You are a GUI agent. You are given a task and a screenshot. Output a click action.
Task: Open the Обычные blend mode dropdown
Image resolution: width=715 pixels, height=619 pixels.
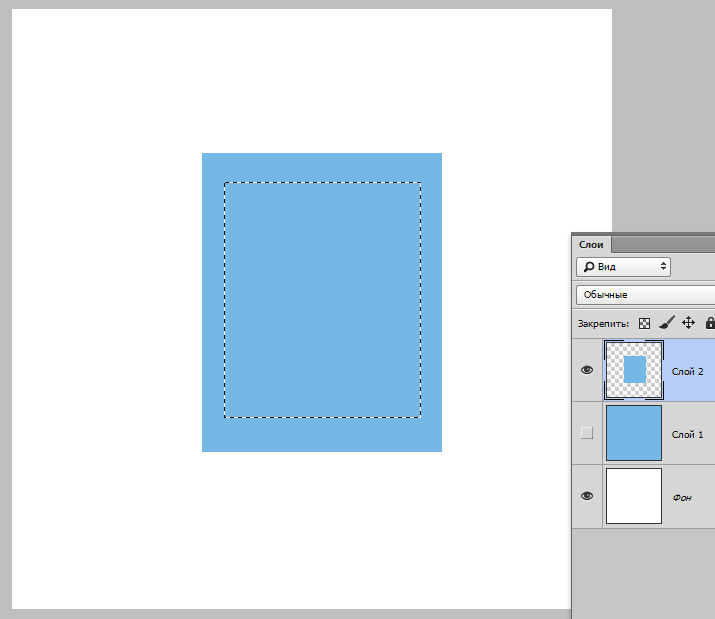click(x=645, y=295)
